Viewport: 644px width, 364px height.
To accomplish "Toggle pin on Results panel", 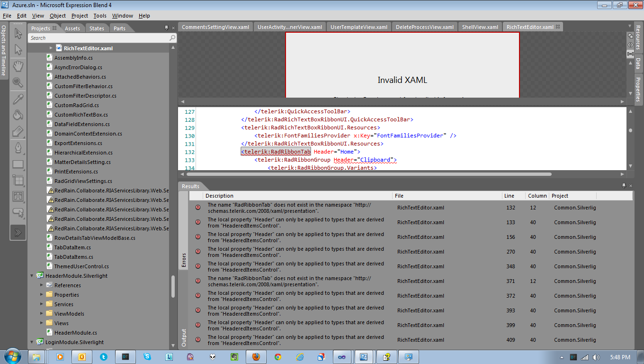I will [624, 185].
